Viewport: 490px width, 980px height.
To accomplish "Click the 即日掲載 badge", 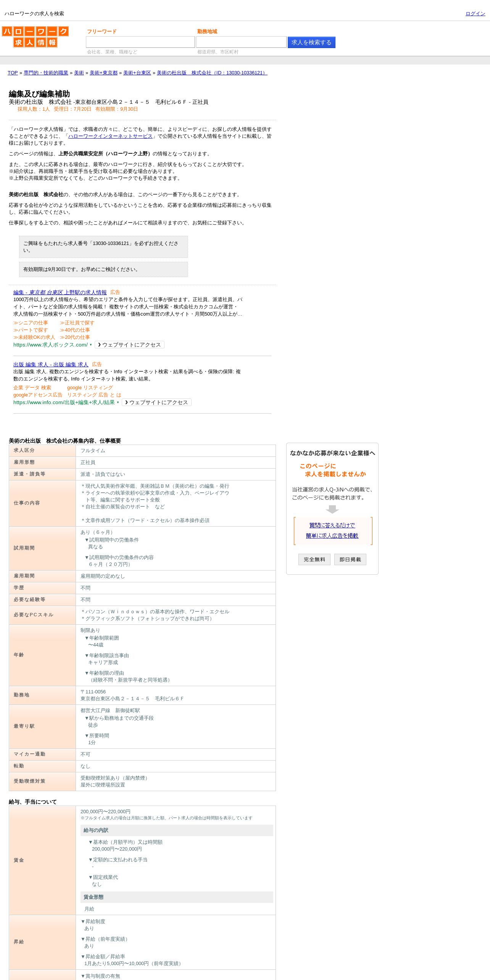I will [x=350, y=559].
